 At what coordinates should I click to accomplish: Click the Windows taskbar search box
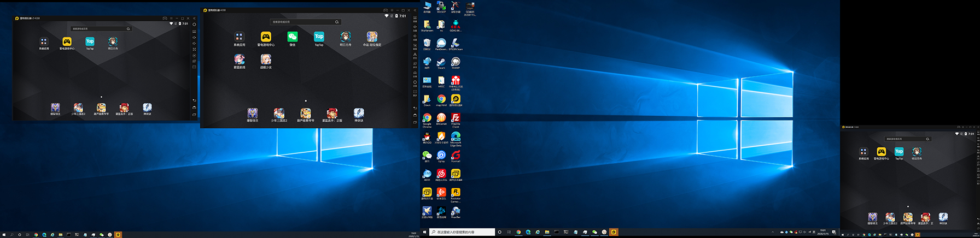pos(462,232)
